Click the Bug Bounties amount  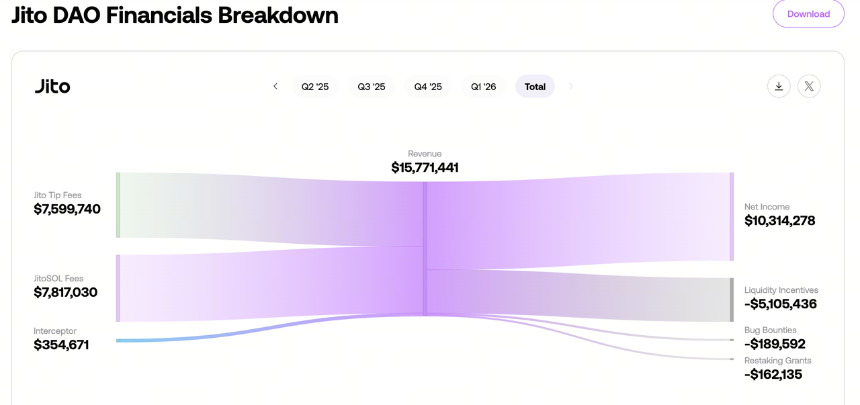pos(774,344)
